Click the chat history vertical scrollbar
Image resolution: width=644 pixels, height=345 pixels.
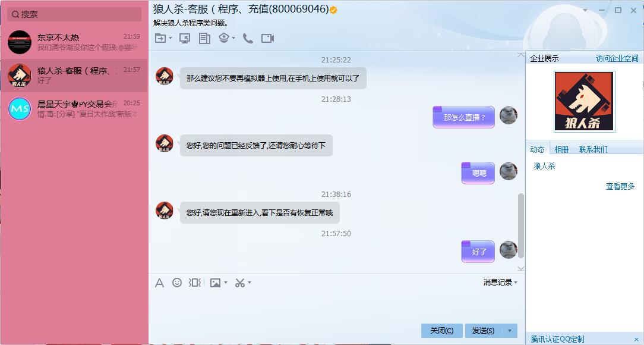click(x=521, y=226)
